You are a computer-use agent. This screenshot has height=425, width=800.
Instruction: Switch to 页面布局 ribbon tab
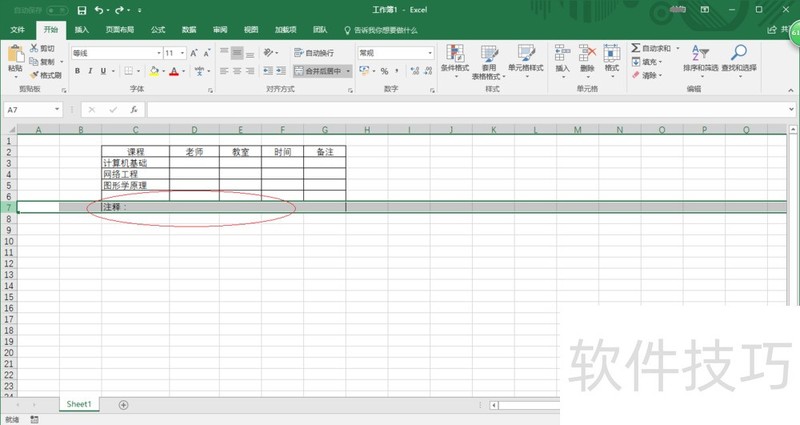point(119,30)
